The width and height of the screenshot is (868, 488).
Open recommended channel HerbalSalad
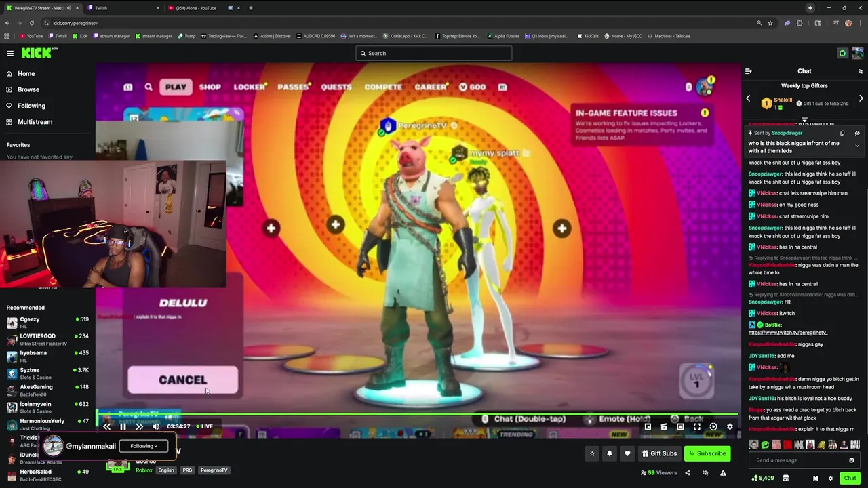coord(47,474)
